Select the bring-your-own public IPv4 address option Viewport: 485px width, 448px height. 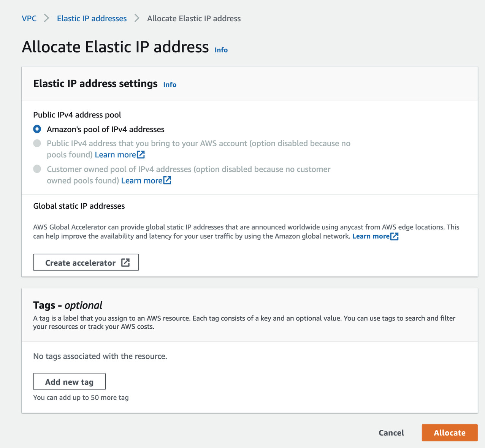point(37,143)
